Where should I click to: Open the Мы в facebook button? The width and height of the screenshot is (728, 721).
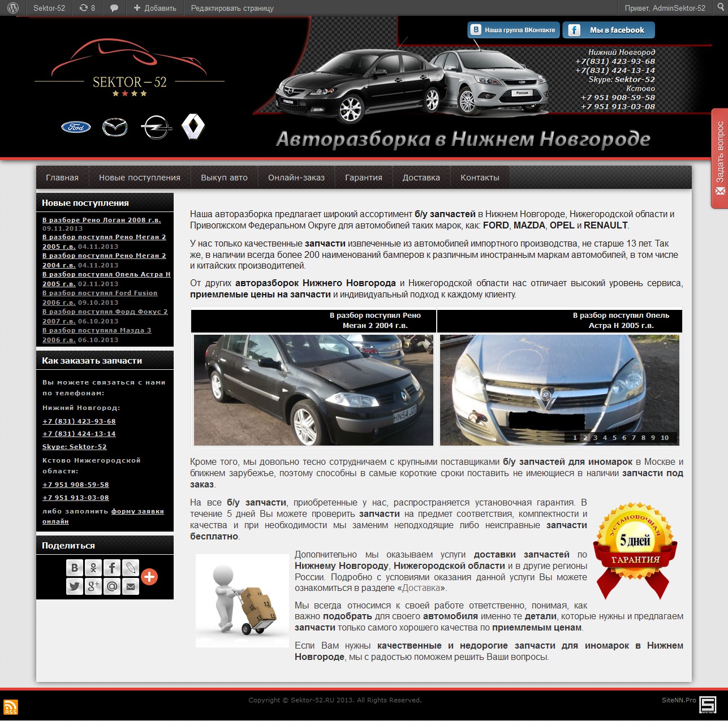(x=609, y=30)
